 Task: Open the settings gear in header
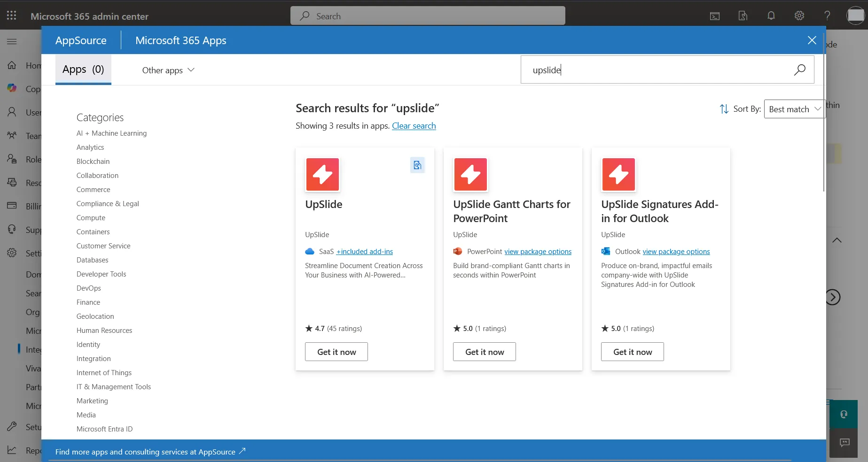799,16
